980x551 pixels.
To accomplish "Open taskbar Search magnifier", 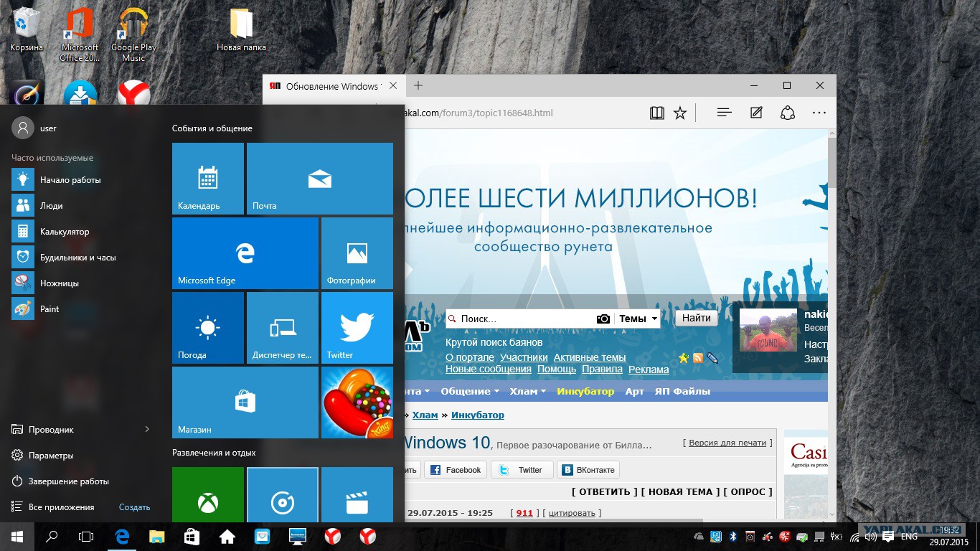I will (52, 536).
